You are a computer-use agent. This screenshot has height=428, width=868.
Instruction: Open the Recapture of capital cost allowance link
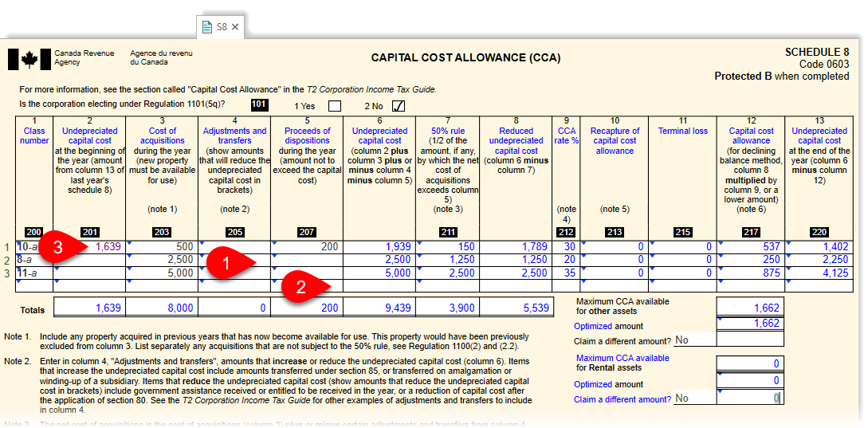click(x=615, y=141)
